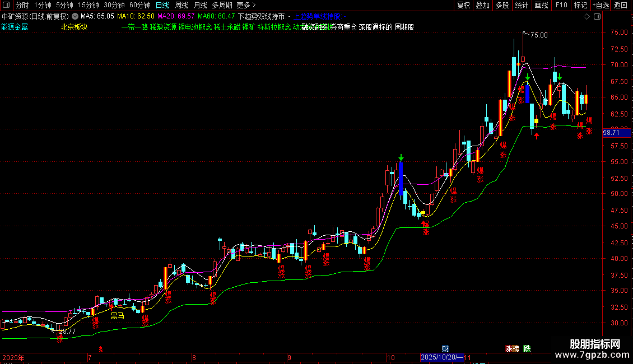Click the 涨榜 marker on timeline
Viewport: 633px width, 364px height.
click(x=513, y=349)
